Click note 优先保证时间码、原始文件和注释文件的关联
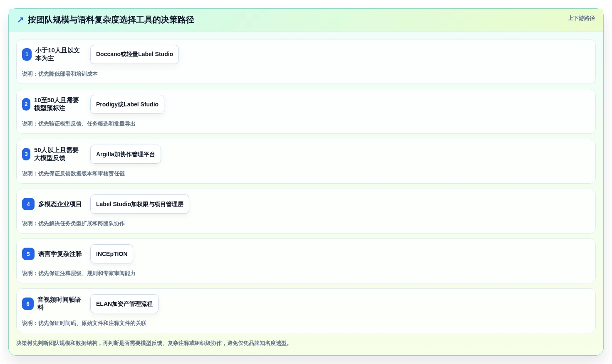This screenshot has width=612, height=364. [84, 323]
